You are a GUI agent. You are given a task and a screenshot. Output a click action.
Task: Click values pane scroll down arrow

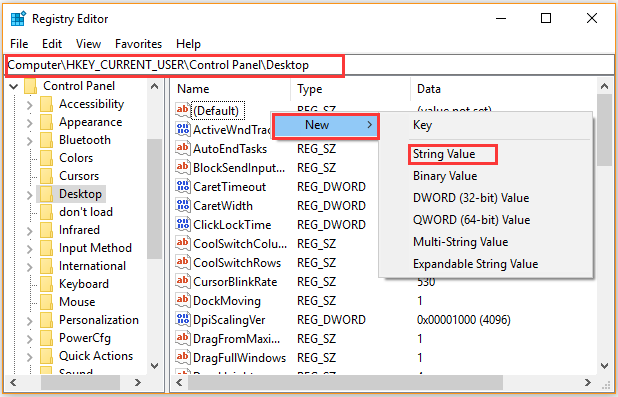605,366
